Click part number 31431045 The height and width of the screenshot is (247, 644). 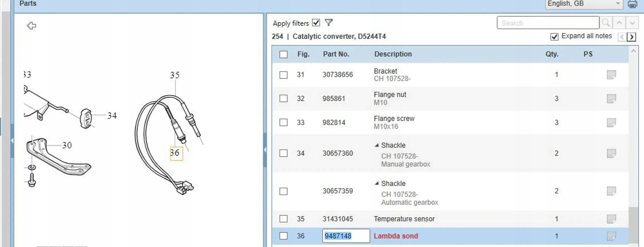click(337, 219)
